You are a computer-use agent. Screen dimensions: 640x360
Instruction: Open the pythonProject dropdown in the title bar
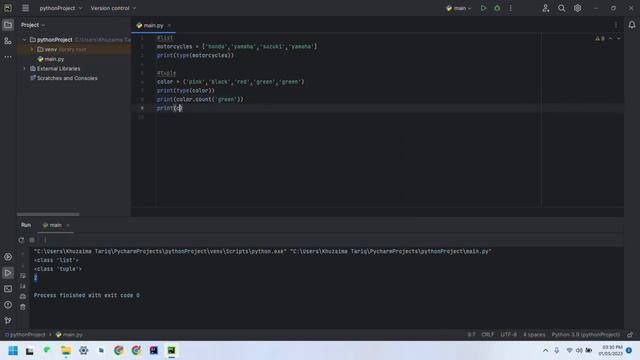pyautogui.click(x=61, y=8)
